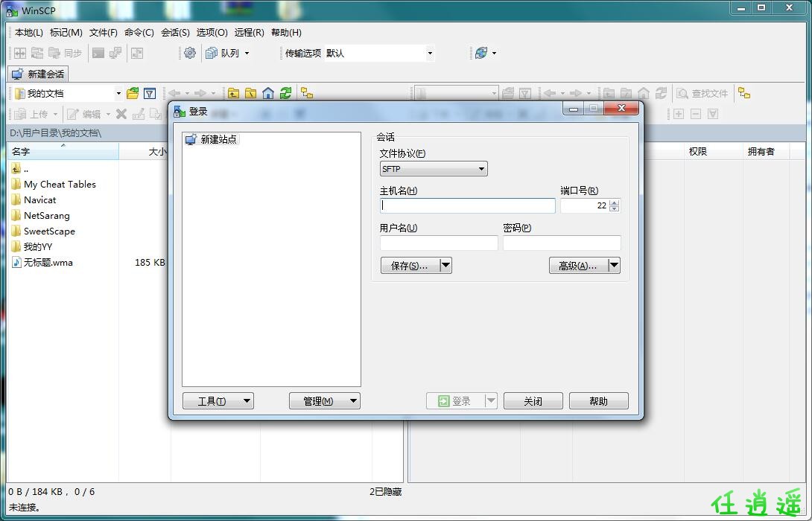812x521 pixels.
Task: Go to local parent directory icon
Action: click(234, 93)
